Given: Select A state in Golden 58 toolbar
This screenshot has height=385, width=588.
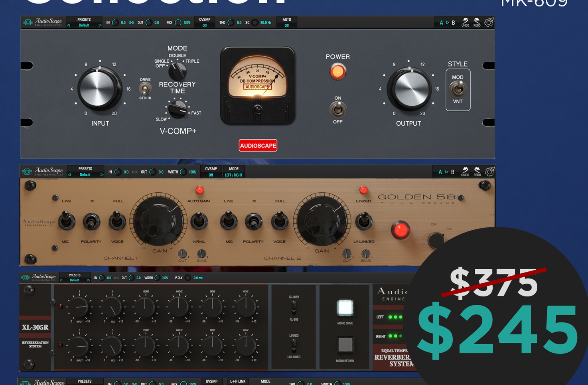Looking at the screenshot, I should tap(440, 172).
